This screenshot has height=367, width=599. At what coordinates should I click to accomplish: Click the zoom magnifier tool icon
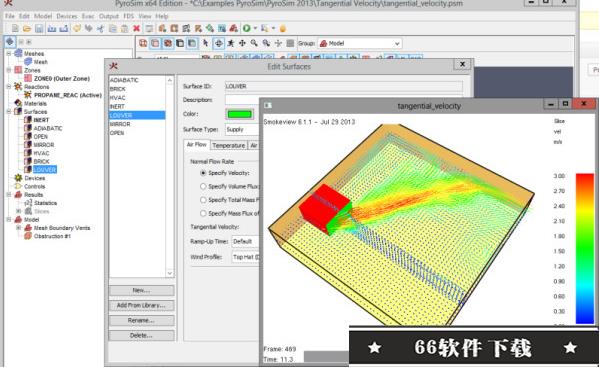pyautogui.click(x=254, y=43)
